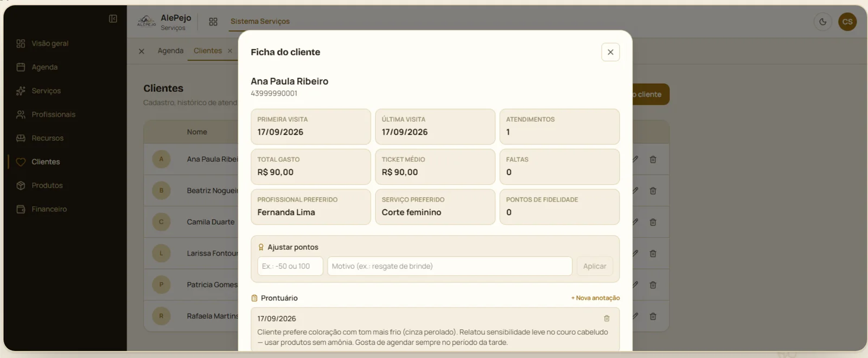Click the Motivo reason input field

[450, 266]
